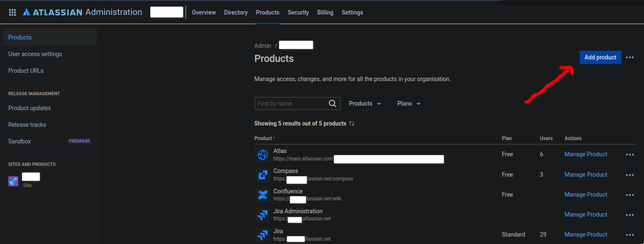Open Product updates in sidebar
Image resolution: width=644 pixels, height=244 pixels.
pos(30,108)
